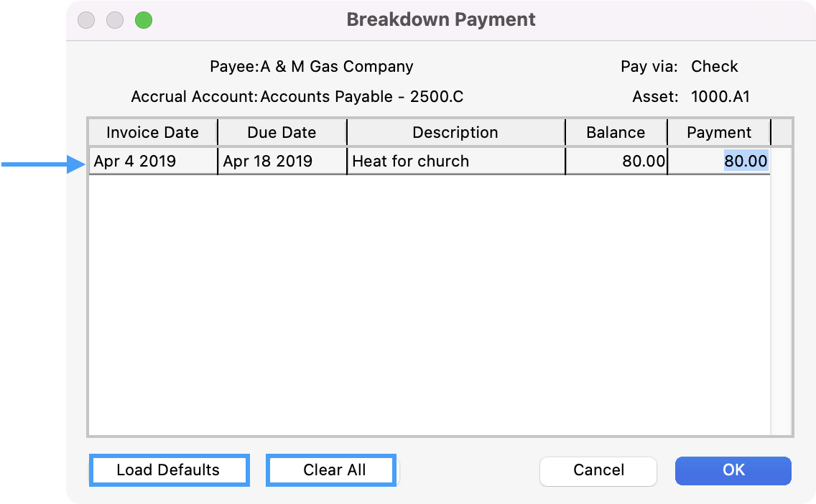Click the Check pay via value

click(x=715, y=67)
